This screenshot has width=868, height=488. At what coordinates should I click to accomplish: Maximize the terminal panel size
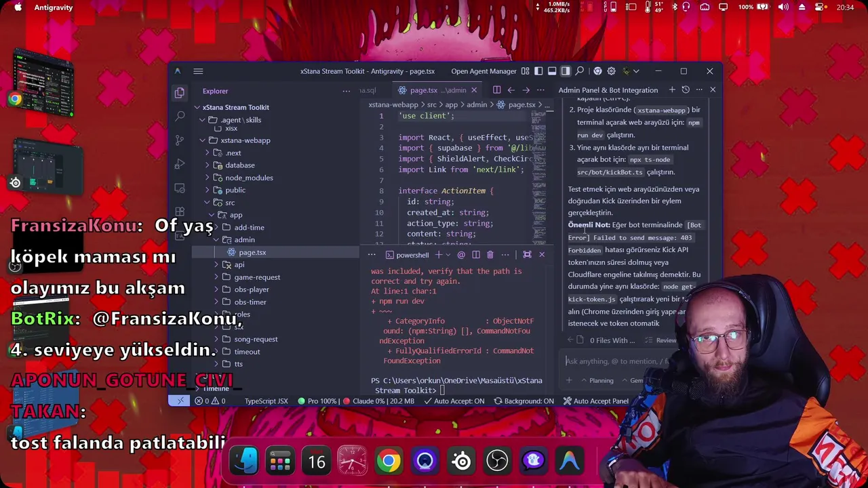tap(527, 255)
